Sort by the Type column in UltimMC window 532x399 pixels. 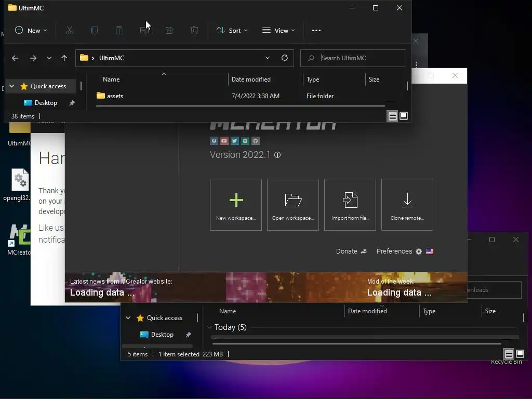pyautogui.click(x=313, y=79)
